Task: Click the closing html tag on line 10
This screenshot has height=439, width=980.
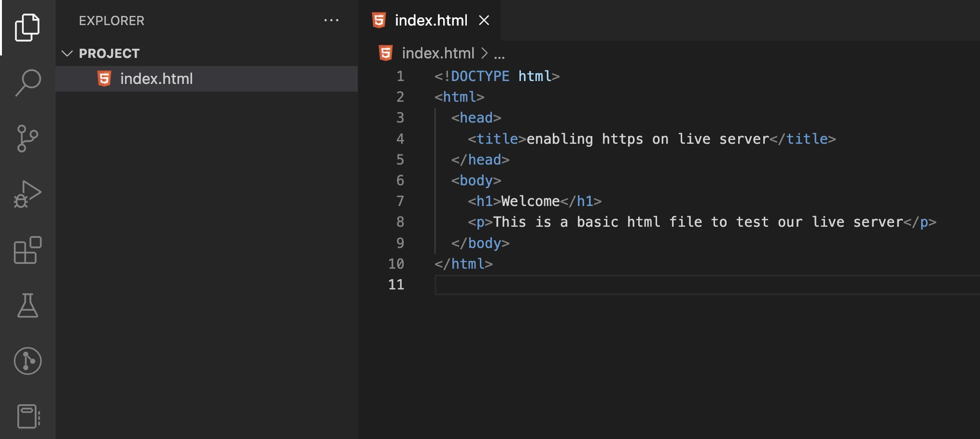Action: (463, 264)
